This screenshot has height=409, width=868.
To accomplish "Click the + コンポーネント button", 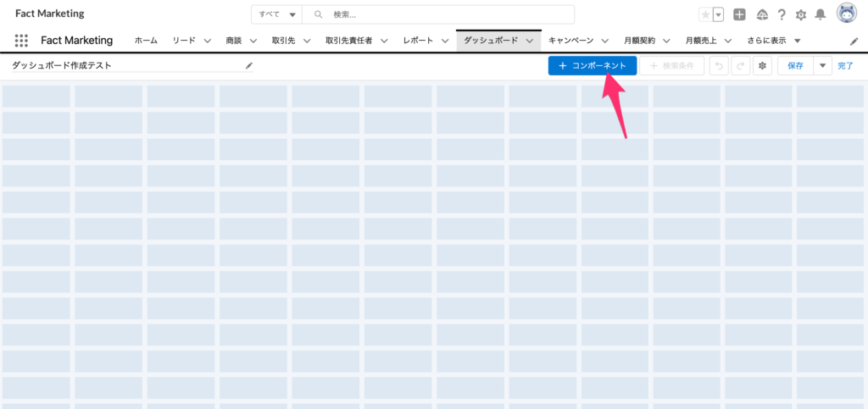I will coord(593,66).
